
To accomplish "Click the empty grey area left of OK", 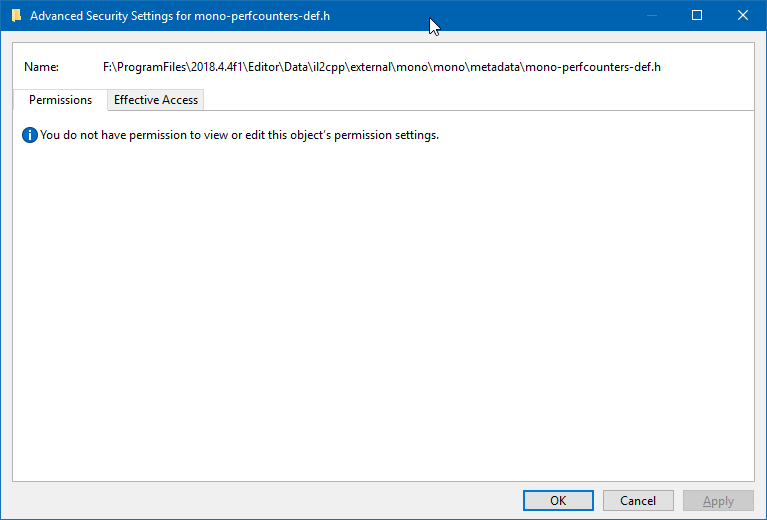I will pyautogui.click(x=260, y=501).
